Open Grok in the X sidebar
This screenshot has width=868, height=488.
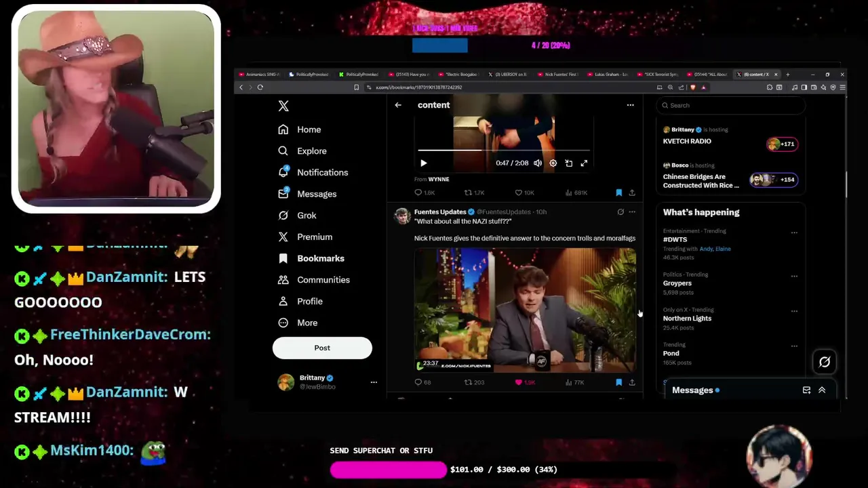click(x=297, y=216)
